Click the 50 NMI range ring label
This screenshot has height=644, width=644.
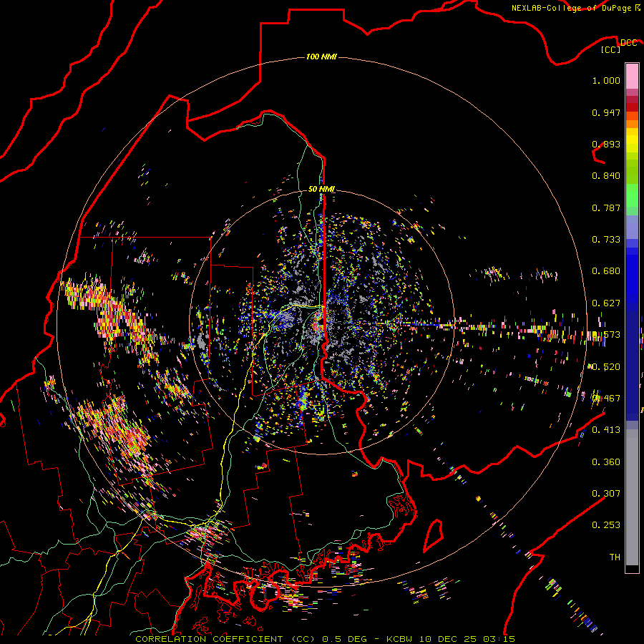(321, 189)
